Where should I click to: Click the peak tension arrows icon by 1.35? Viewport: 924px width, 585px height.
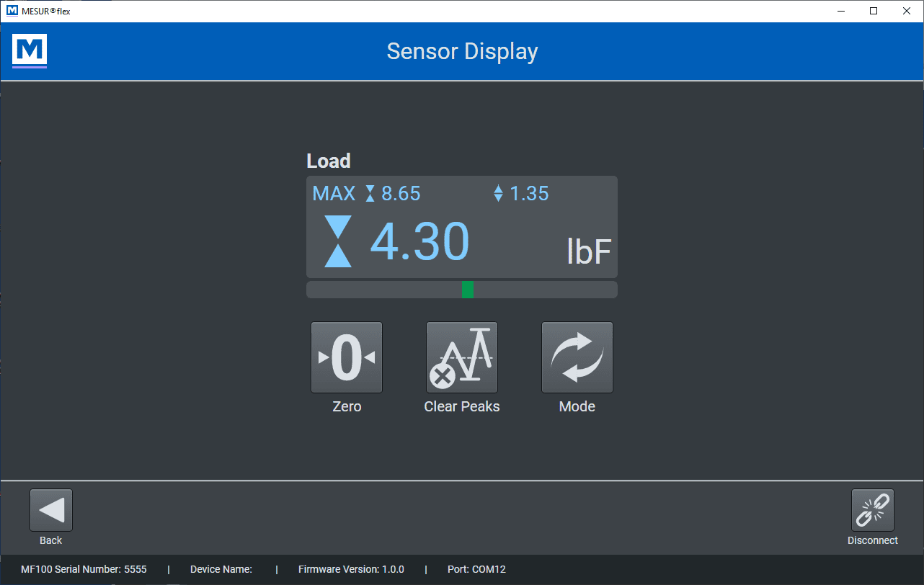tap(498, 194)
